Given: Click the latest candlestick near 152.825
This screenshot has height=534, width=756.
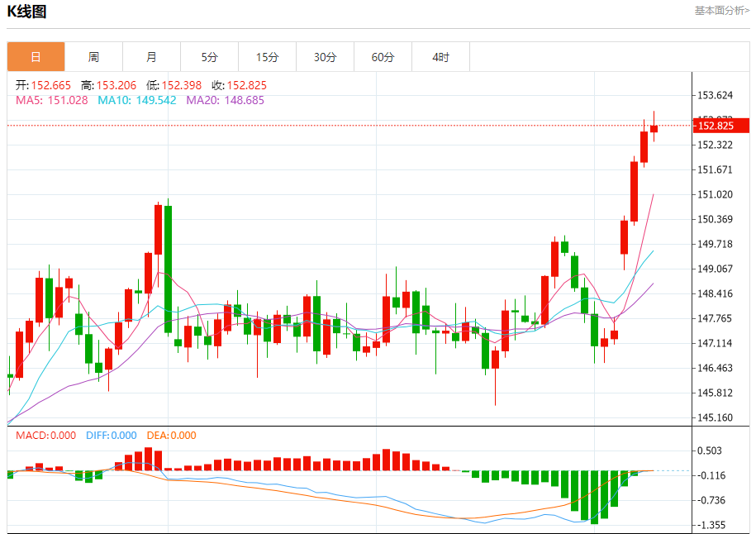Looking at the screenshot, I should (x=654, y=128).
